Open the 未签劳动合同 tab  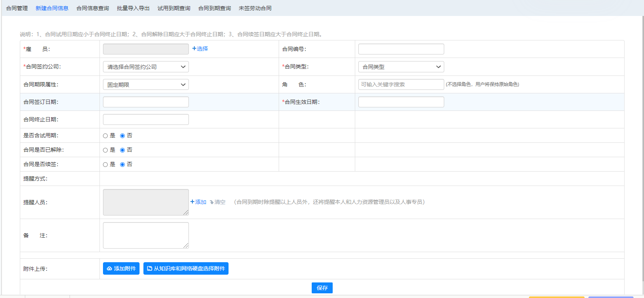[x=255, y=8]
